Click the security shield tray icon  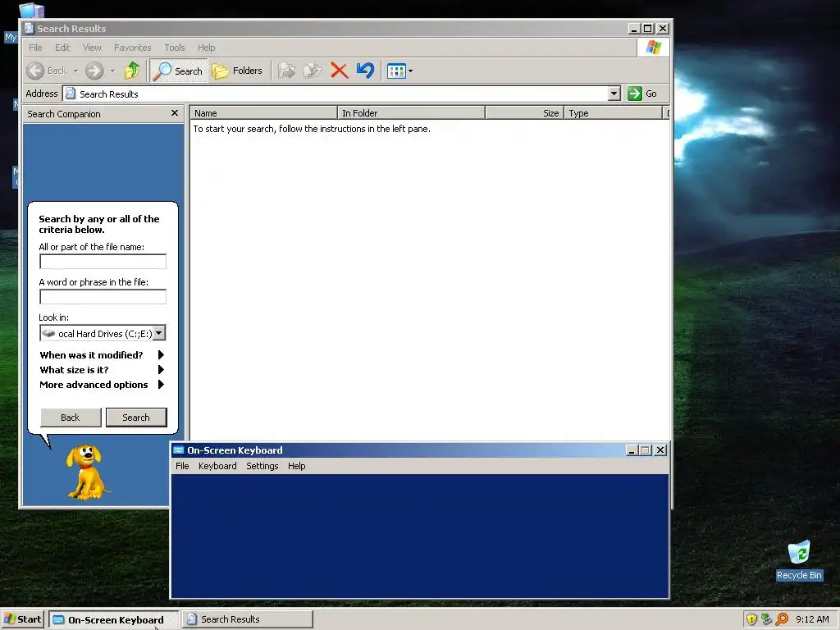tap(751, 619)
